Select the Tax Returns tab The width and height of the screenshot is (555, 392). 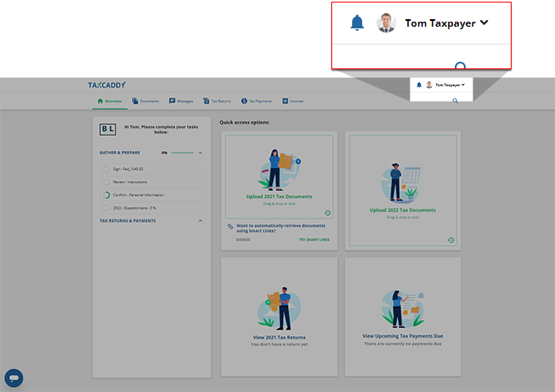click(217, 101)
